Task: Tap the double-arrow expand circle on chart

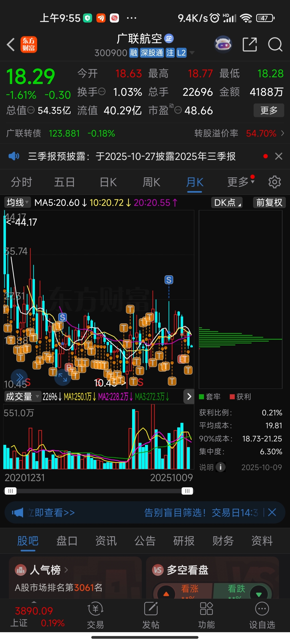Action: (19, 377)
